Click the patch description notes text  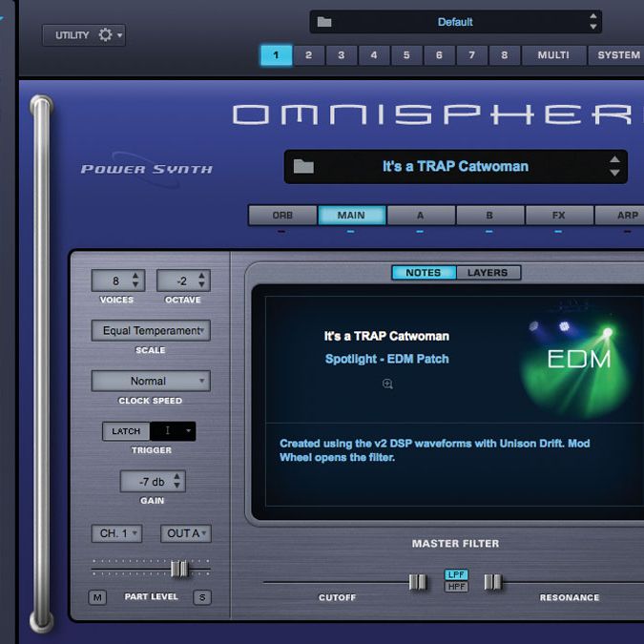pos(434,450)
